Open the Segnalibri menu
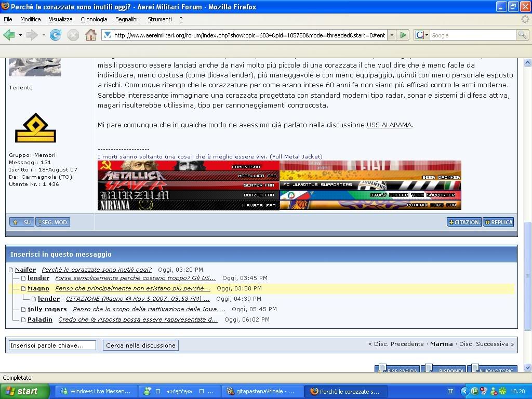532x399 pixels. tap(127, 19)
